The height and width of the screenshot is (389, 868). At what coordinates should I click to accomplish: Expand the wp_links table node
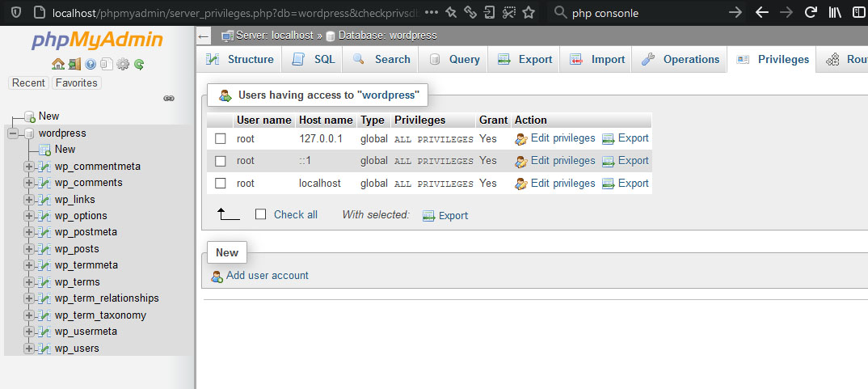pos(29,200)
